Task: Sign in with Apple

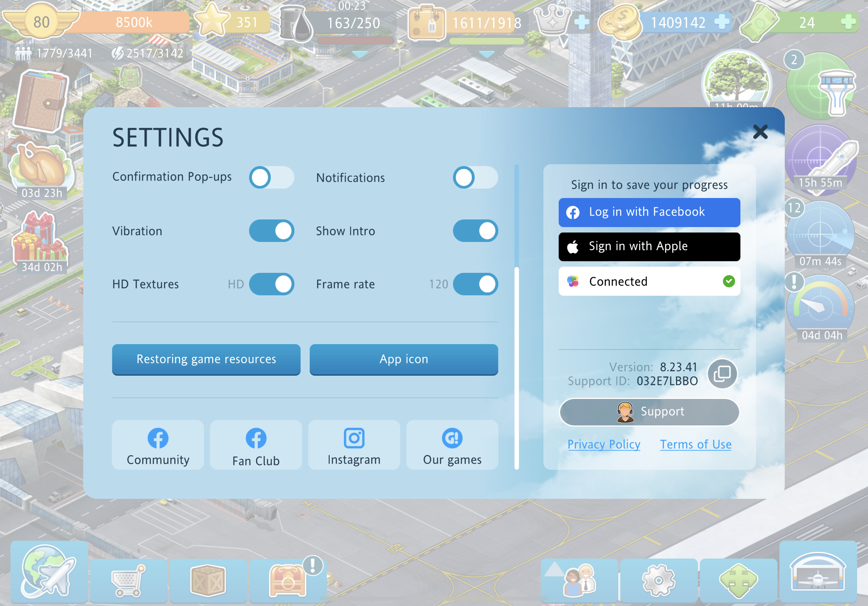Action: click(x=649, y=246)
